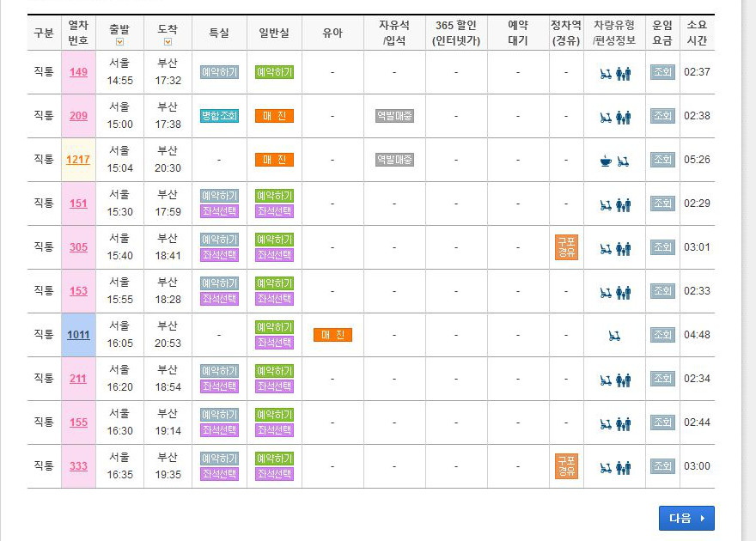Reserve a first-class seat on train 149
The height and width of the screenshot is (541, 756).
219,72
